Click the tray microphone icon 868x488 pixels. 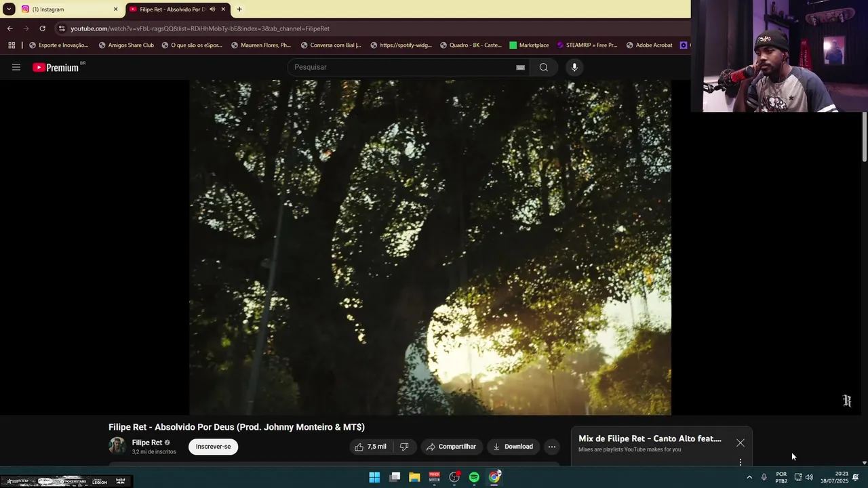pos(764,478)
